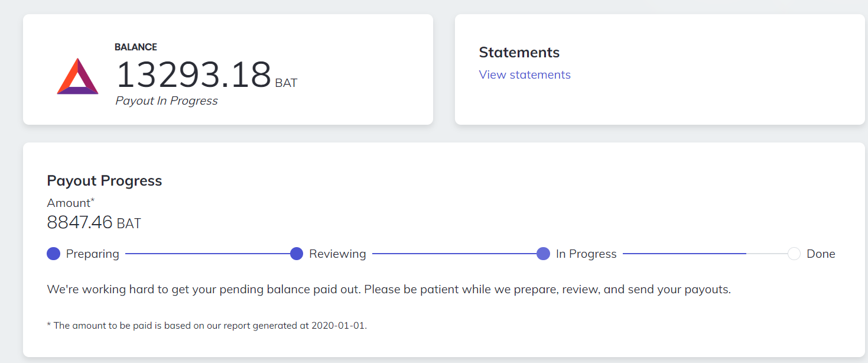Click the 13293.18 balance figure

(193, 74)
